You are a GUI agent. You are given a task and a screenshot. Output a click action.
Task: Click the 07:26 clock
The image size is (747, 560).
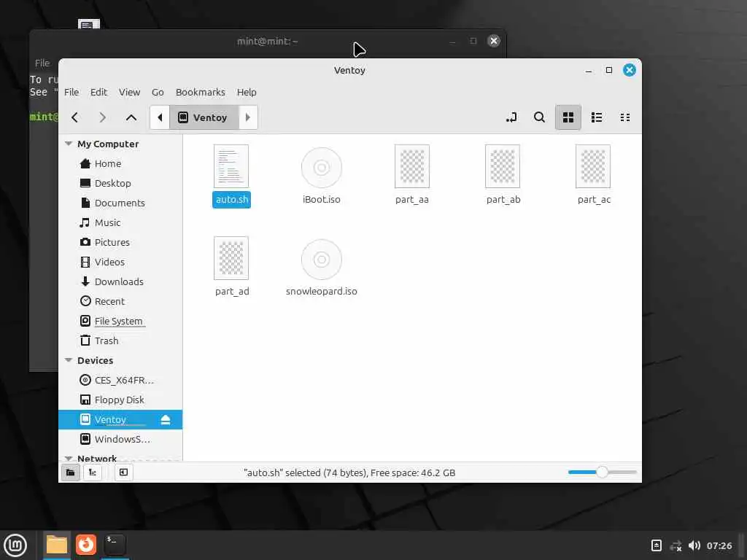[x=719, y=545]
